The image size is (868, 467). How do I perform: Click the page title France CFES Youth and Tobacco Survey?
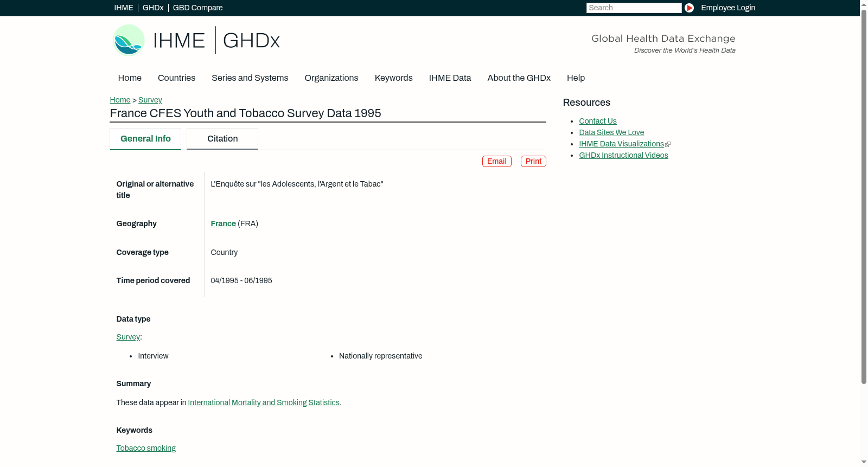245,113
